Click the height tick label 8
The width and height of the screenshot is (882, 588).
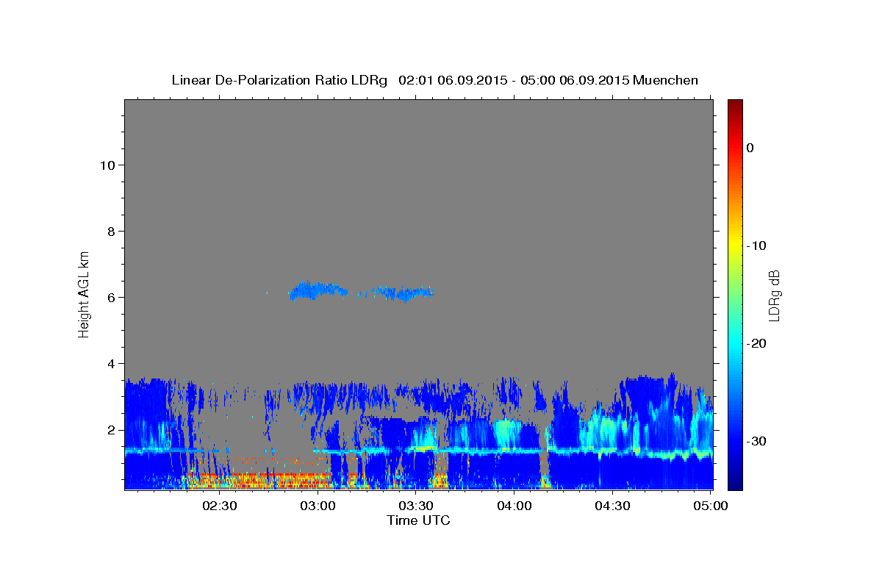coord(112,231)
